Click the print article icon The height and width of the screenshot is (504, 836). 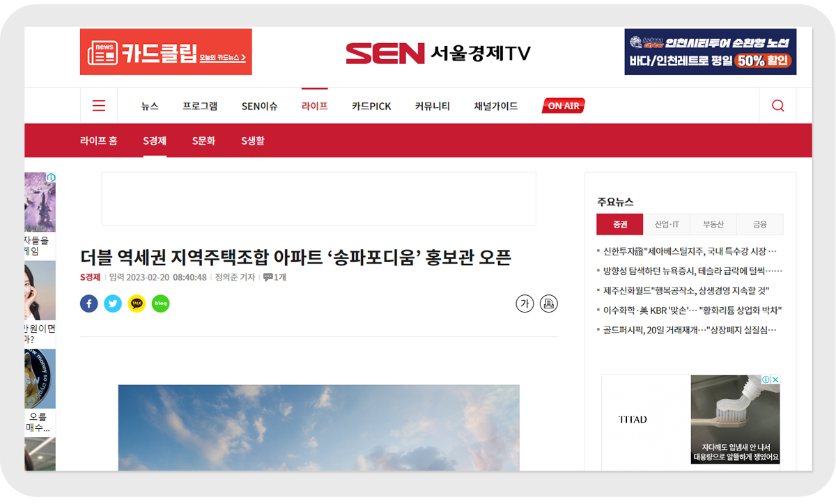point(548,304)
